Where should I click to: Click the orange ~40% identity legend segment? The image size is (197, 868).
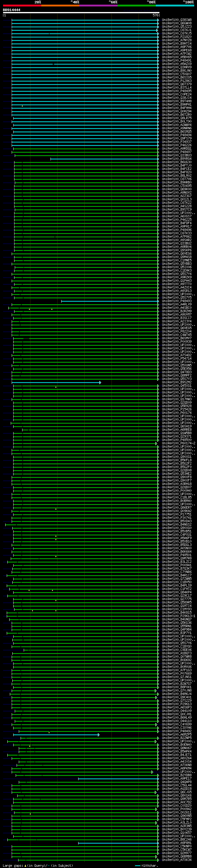[60, 6]
